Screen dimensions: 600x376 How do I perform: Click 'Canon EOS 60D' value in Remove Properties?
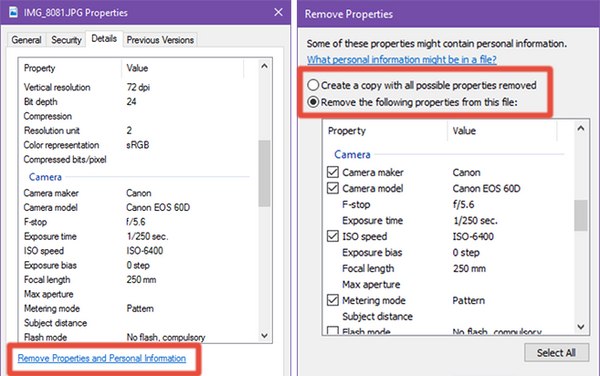[x=486, y=189]
